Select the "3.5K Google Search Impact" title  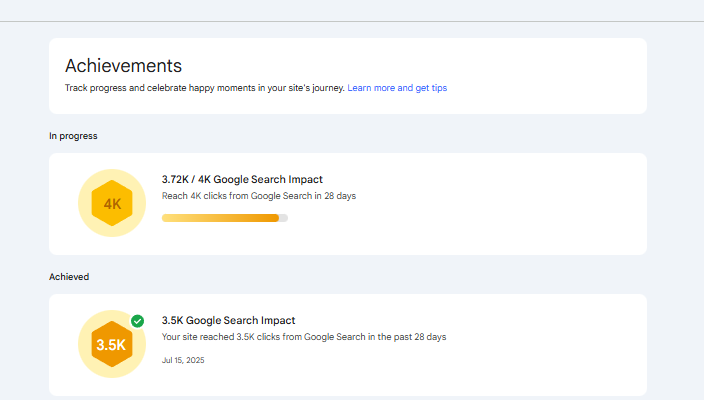pos(228,320)
